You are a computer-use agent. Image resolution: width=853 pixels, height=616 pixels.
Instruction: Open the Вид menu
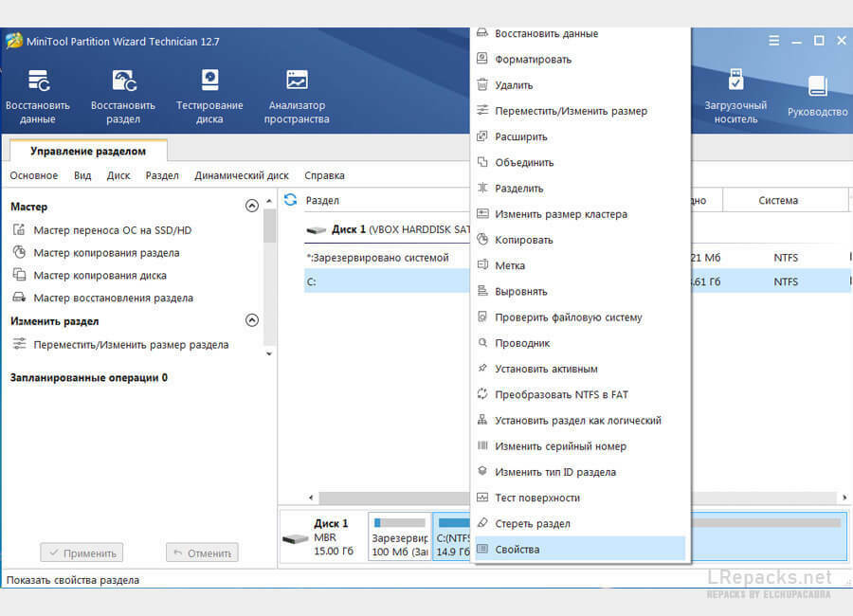pos(82,175)
